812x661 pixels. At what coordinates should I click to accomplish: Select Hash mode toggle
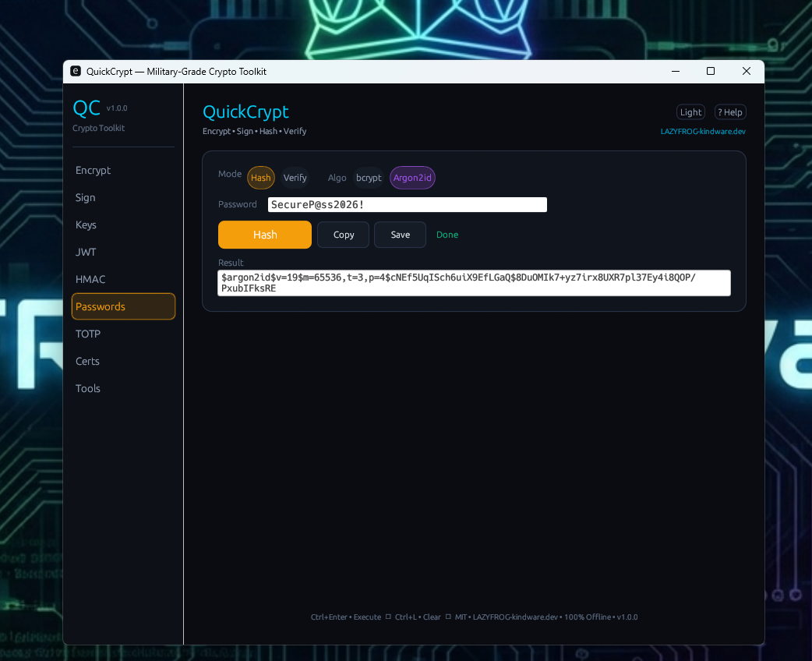coord(261,178)
